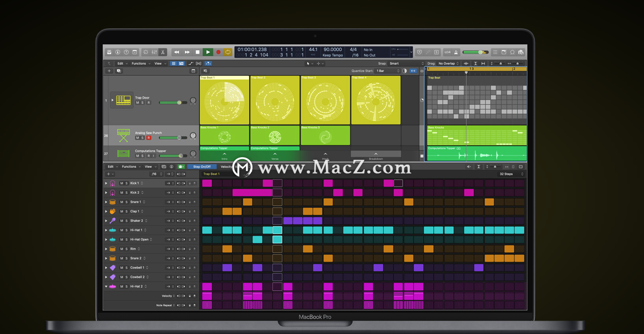This screenshot has width=644, height=334.
Task: Trigger the Intro scene
Action: (x=224, y=155)
